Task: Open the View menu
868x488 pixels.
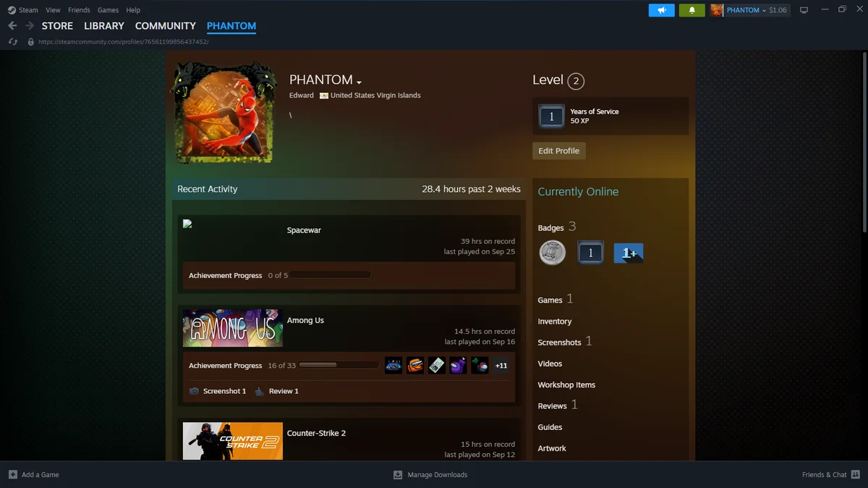Action: coord(53,10)
